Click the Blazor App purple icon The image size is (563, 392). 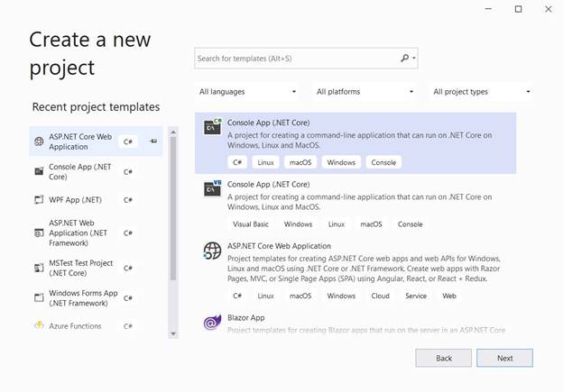point(212,322)
